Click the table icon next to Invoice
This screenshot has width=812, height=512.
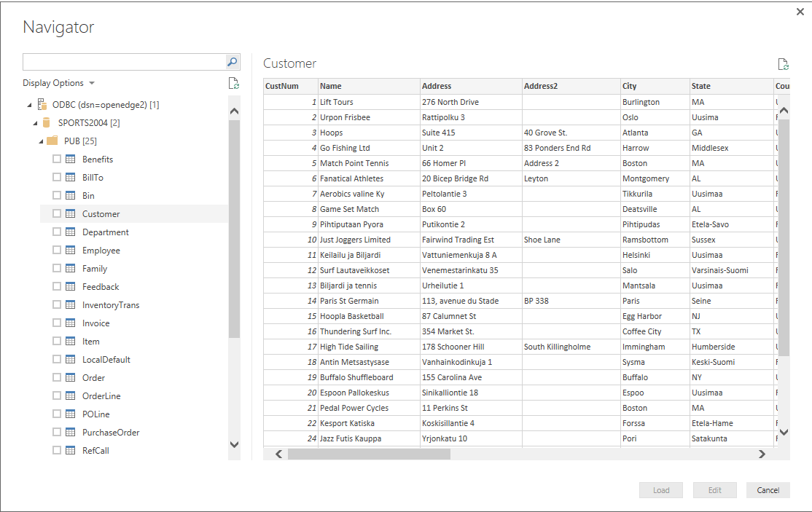(71, 323)
